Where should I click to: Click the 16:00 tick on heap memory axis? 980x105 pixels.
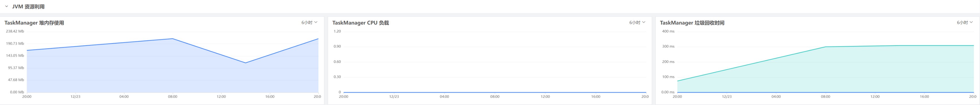pyautogui.click(x=270, y=97)
